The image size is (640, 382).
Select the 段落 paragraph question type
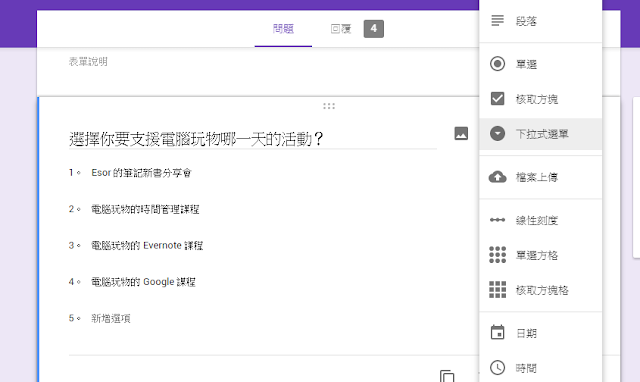[x=540, y=20]
